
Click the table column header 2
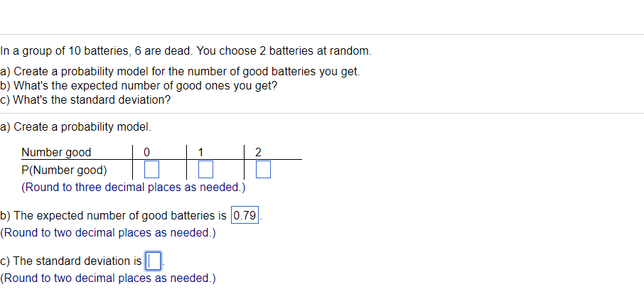[258, 152]
